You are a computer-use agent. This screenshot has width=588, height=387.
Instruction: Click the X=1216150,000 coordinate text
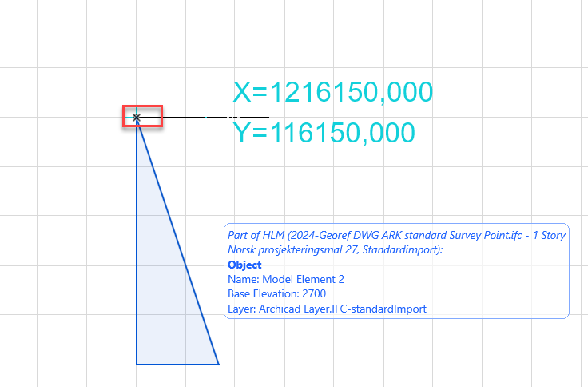coord(332,92)
